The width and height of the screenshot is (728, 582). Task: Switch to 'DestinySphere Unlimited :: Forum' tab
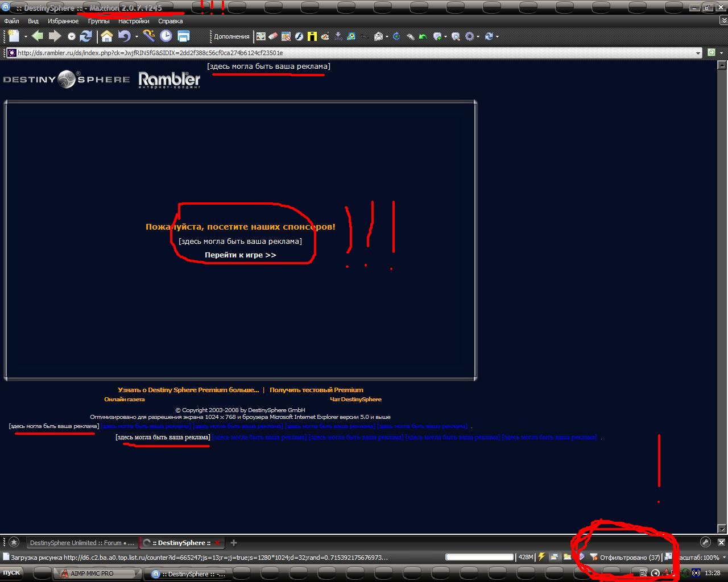[82, 543]
